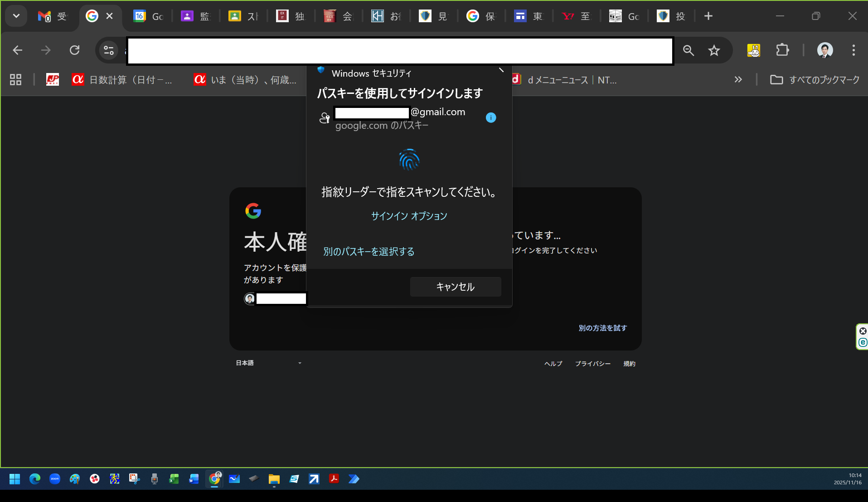Open the sign-in options link
This screenshot has height=502, width=868.
[409, 216]
